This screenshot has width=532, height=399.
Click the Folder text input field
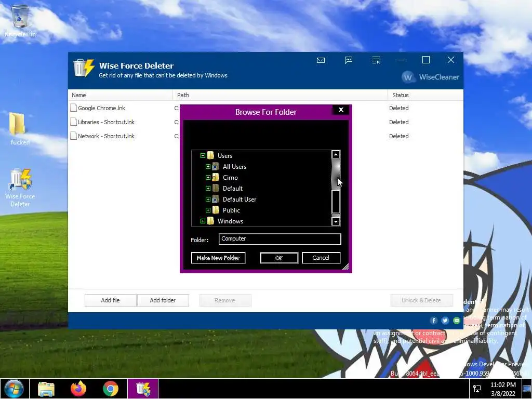[x=280, y=239]
